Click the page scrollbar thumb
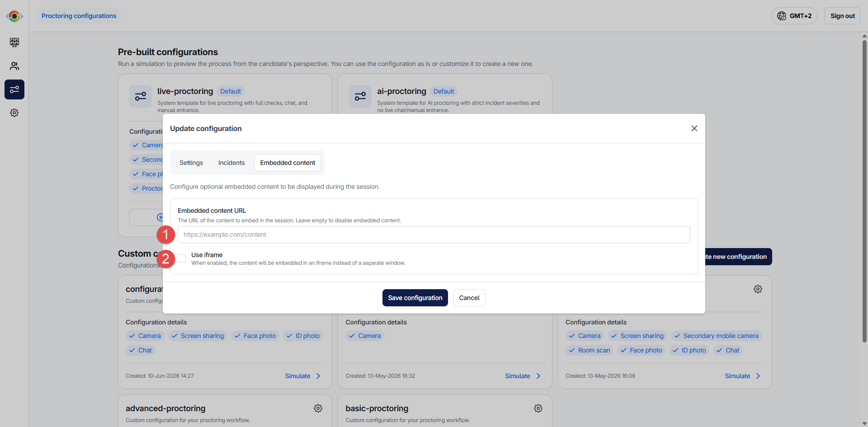868x427 pixels. click(x=864, y=191)
